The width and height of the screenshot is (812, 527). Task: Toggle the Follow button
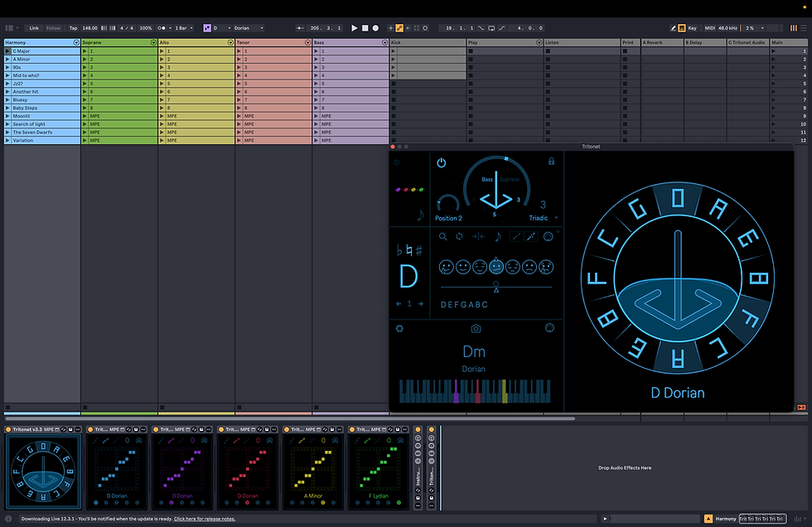[x=53, y=28]
